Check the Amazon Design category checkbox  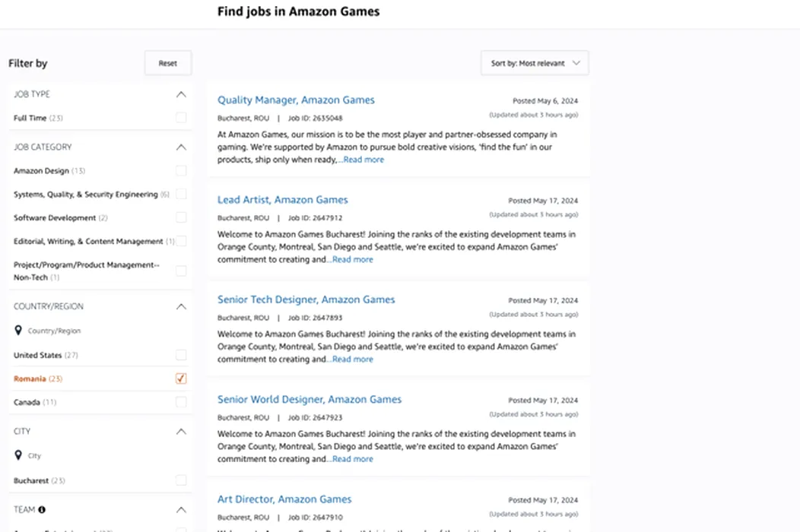[x=181, y=171]
